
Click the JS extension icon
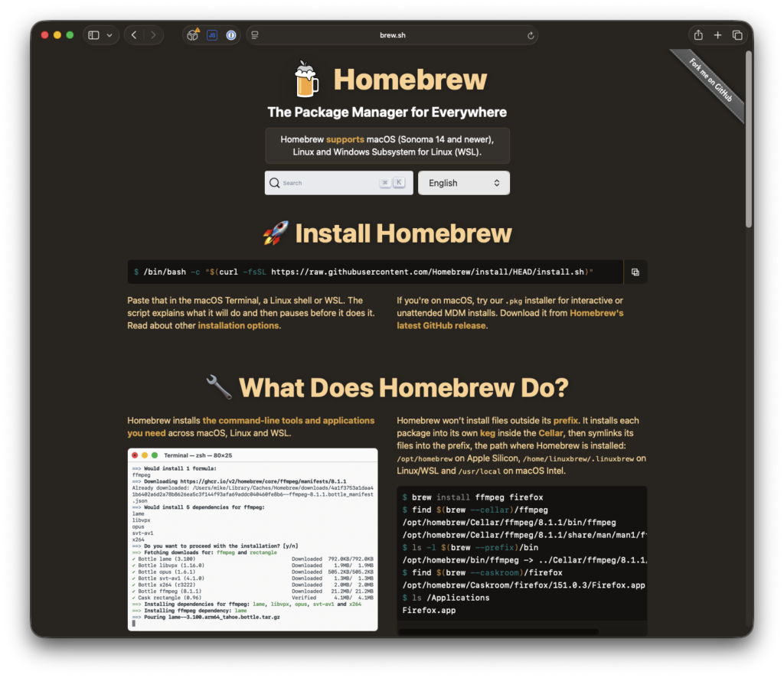point(212,35)
